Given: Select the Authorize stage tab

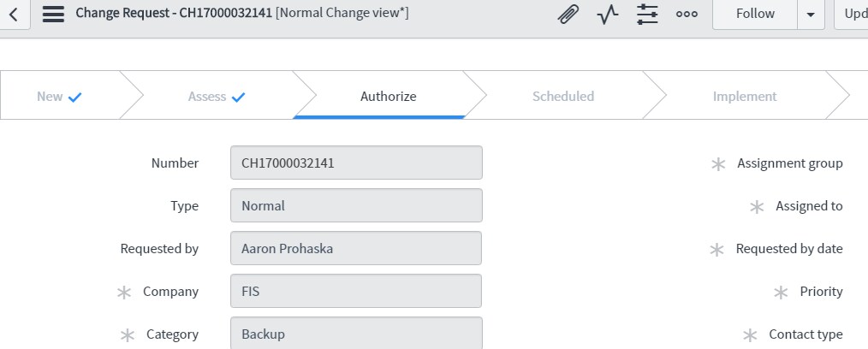Looking at the screenshot, I should [388, 97].
